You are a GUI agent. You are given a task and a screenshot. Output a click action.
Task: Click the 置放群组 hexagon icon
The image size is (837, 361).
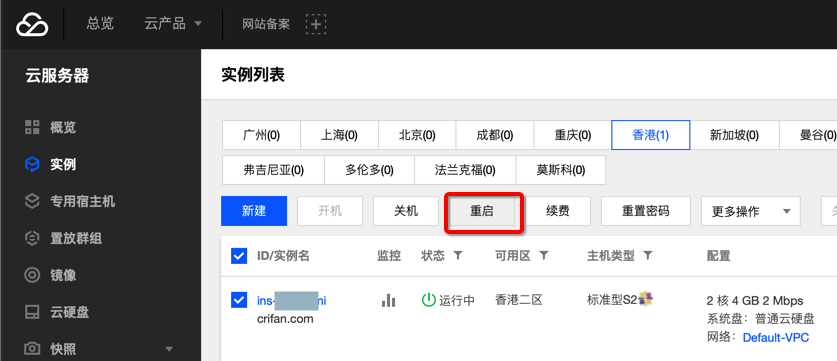pyautogui.click(x=32, y=238)
